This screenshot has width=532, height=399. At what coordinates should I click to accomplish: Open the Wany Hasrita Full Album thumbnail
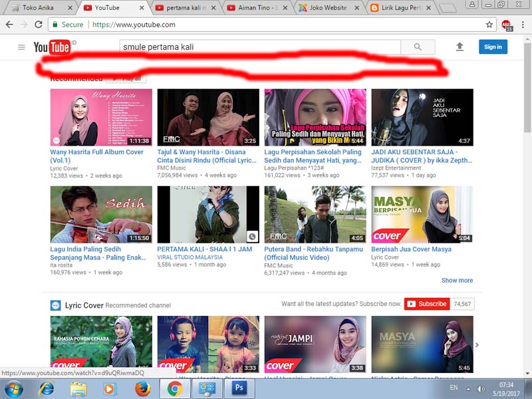101,118
